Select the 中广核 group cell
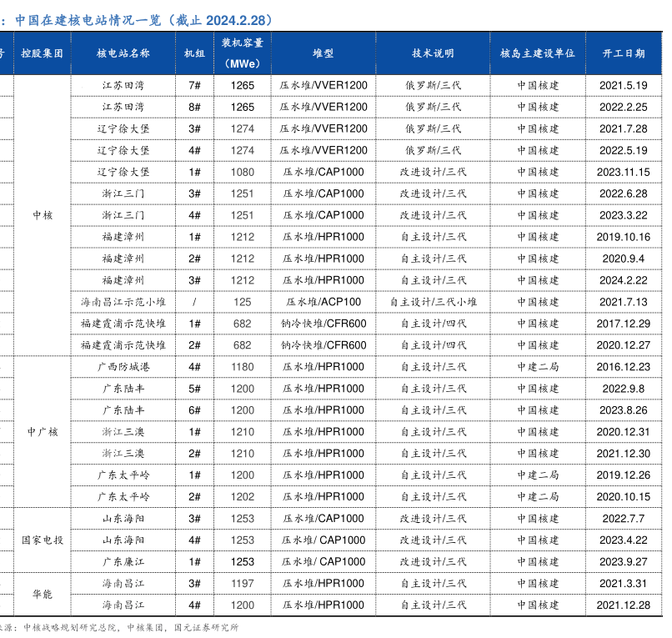672x638 pixels. 43,432
